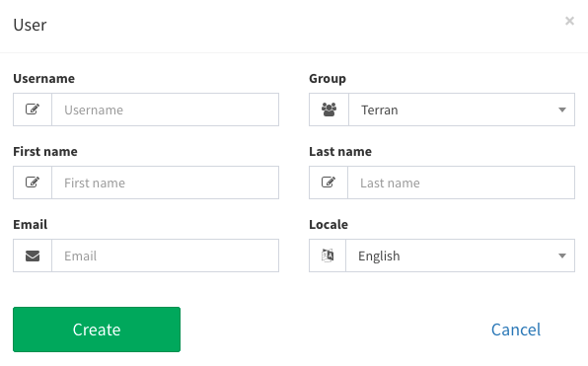Click the Group field label
This screenshot has height=366, width=588.
point(328,78)
